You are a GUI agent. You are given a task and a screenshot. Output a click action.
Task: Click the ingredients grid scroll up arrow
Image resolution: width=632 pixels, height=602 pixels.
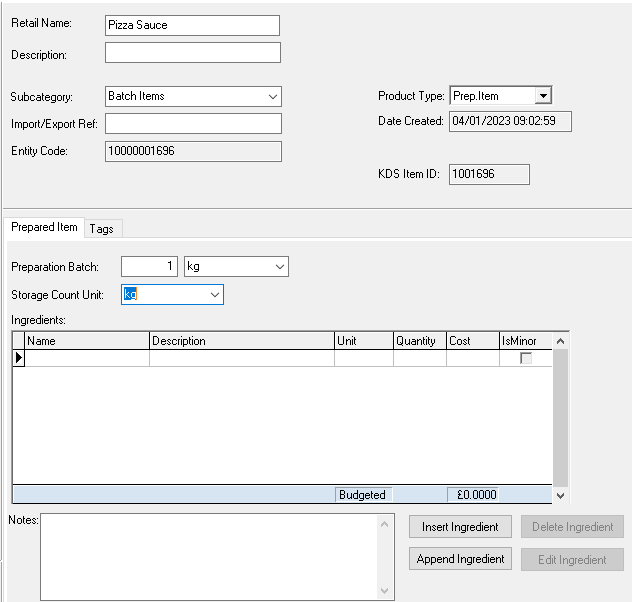[559, 341]
